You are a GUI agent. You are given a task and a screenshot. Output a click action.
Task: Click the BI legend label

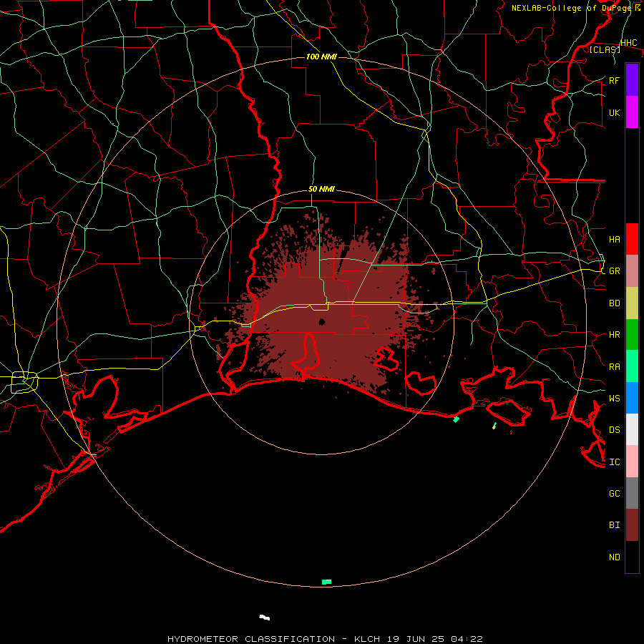[614, 525]
